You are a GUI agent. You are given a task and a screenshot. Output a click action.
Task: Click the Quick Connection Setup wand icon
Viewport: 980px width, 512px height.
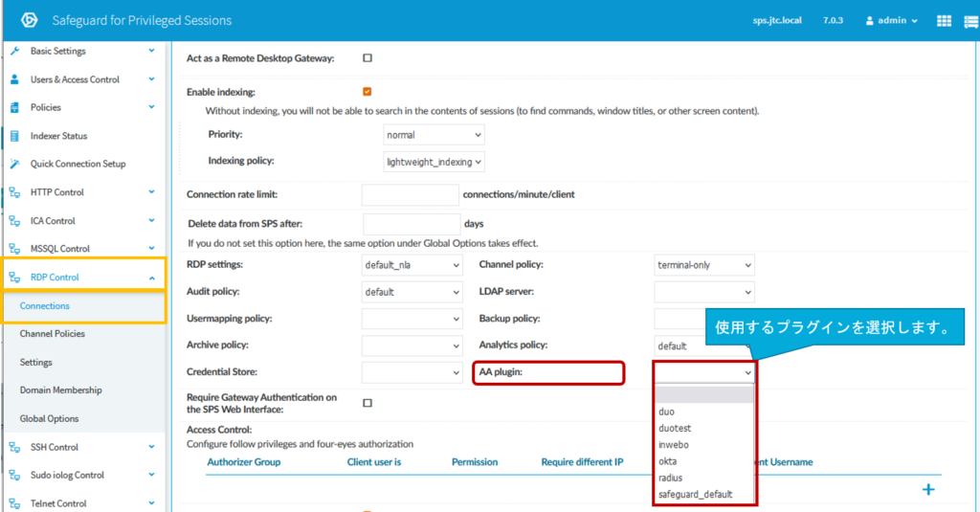[15, 164]
